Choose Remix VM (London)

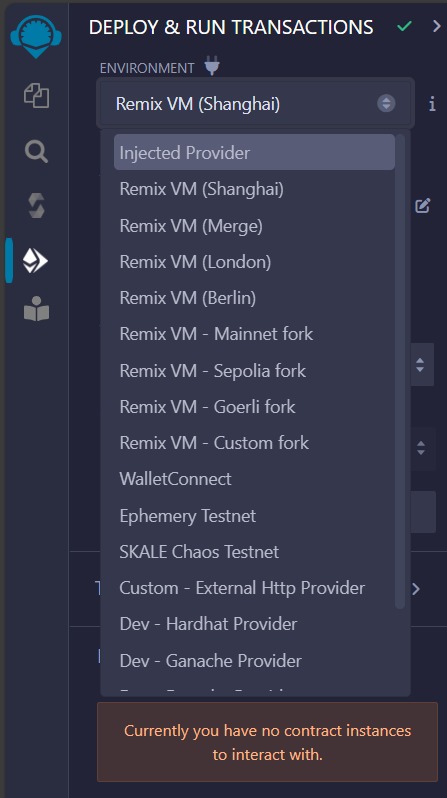pyautogui.click(x=254, y=262)
